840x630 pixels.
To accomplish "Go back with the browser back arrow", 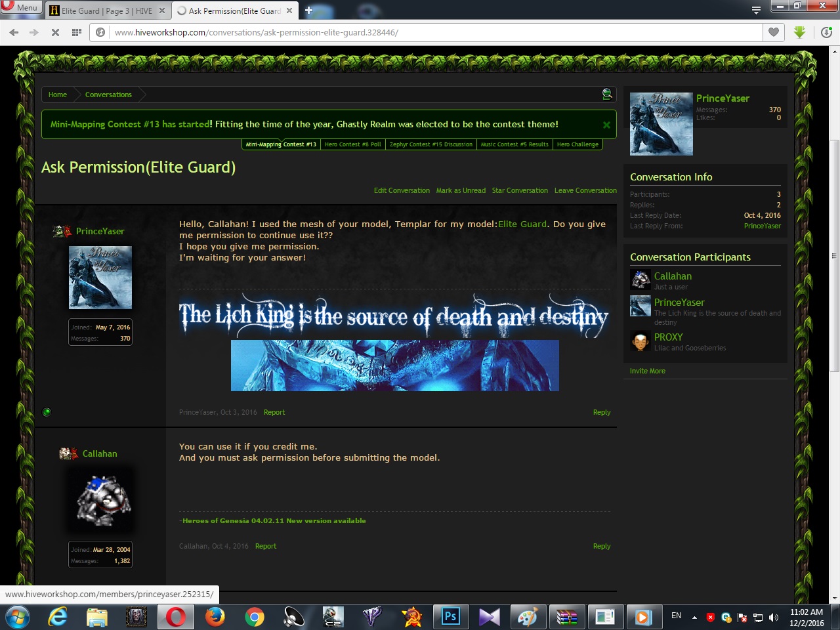I will [14, 32].
